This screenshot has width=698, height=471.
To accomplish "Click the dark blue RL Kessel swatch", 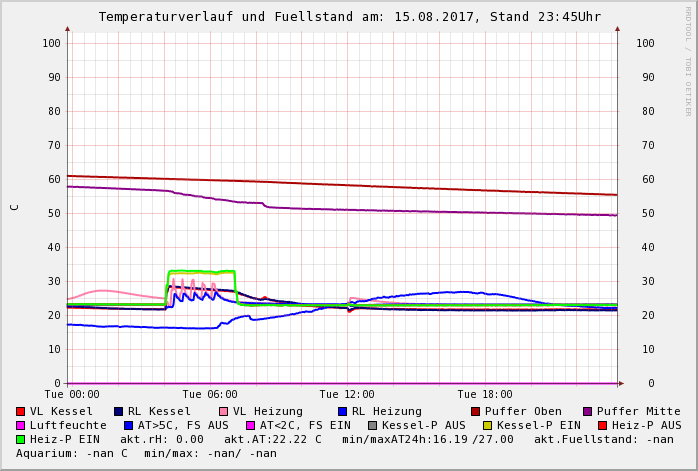I will coord(118,411).
